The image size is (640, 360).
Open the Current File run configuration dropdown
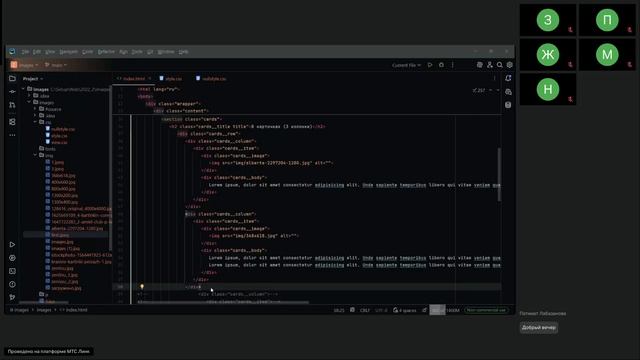click(x=407, y=65)
